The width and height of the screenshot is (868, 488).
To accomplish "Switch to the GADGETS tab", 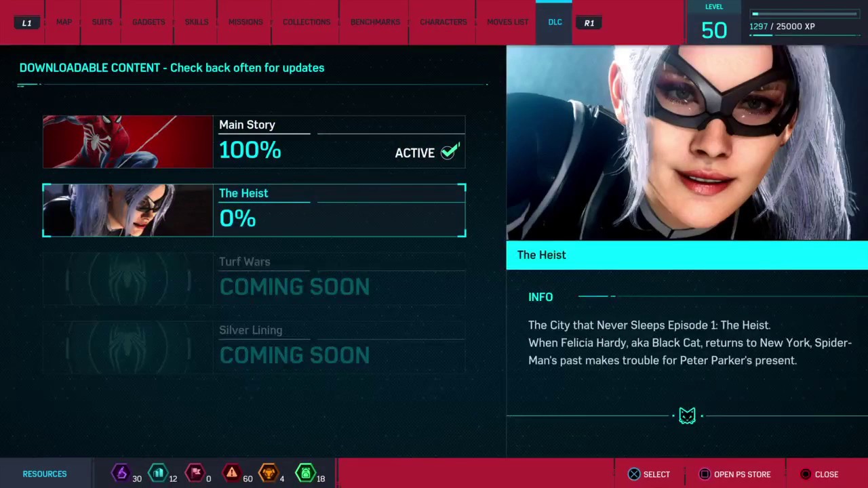I will pyautogui.click(x=149, y=22).
